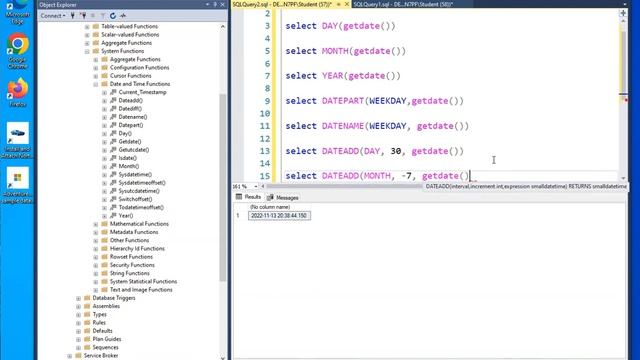Expand the Mathematical Functions folder
This screenshot has height=360, width=640.
(x=96, y=224)
